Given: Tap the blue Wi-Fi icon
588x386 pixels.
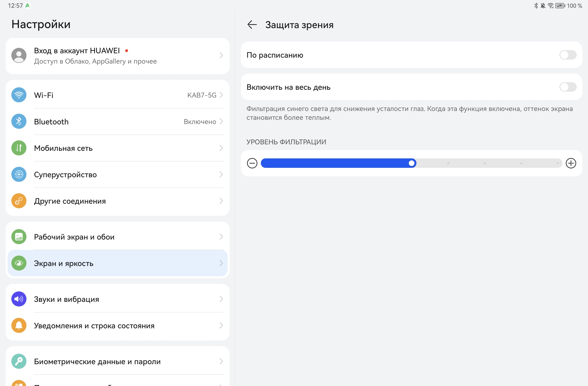Looking at the screenshot, I should point(19,95).
